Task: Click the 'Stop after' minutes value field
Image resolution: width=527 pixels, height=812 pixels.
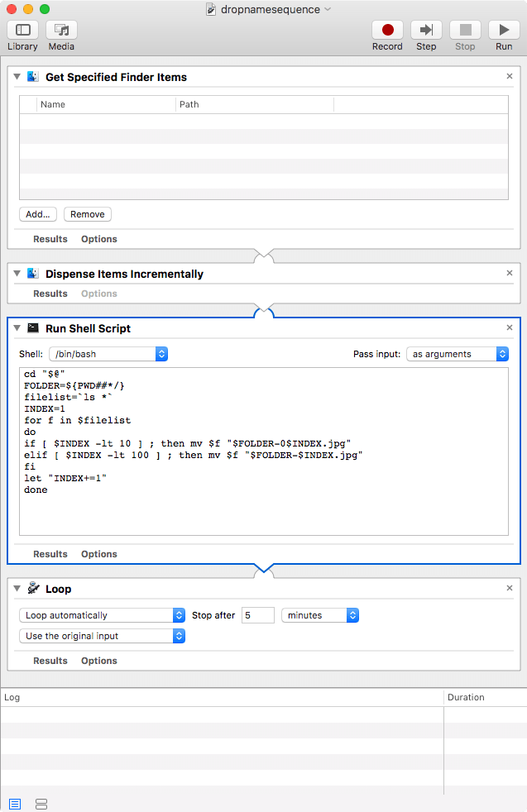Action: coord(256,615)
